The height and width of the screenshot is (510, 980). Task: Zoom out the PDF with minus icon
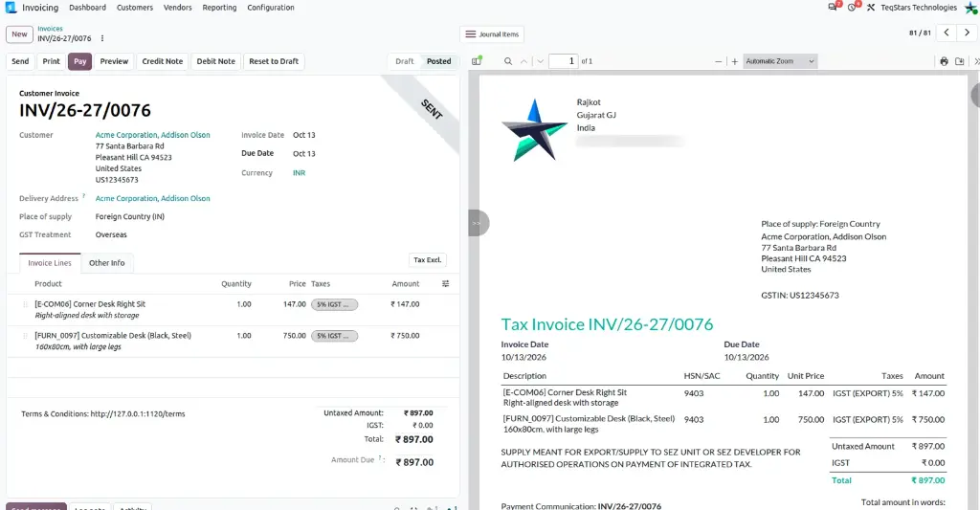[x=718, y=61]
